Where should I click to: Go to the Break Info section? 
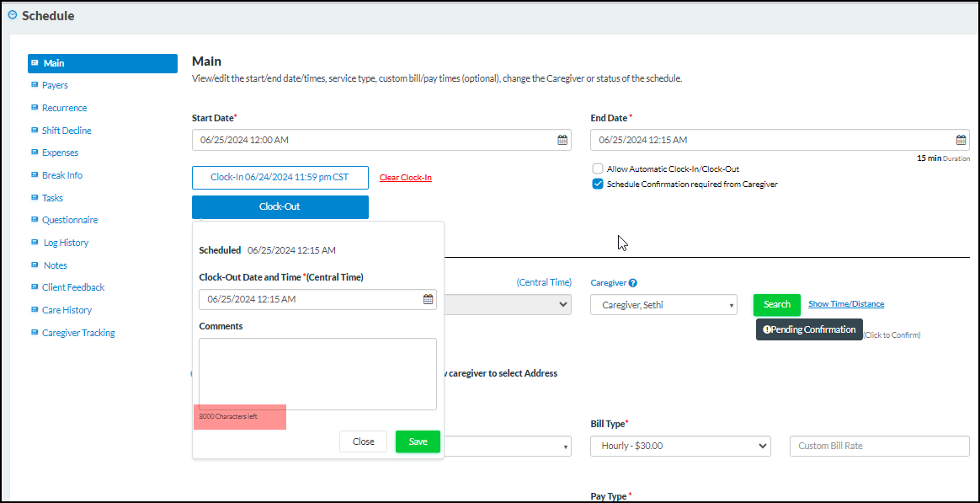(62, 175)
